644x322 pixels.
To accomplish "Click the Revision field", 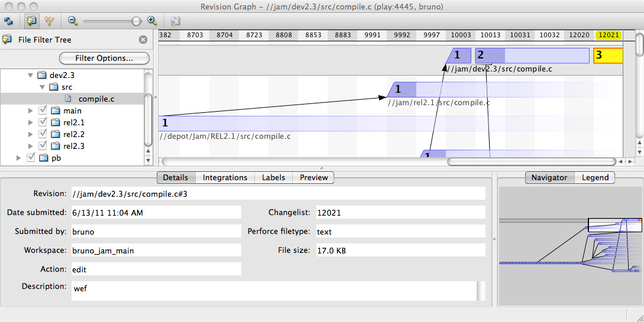I will pos(279,194).
